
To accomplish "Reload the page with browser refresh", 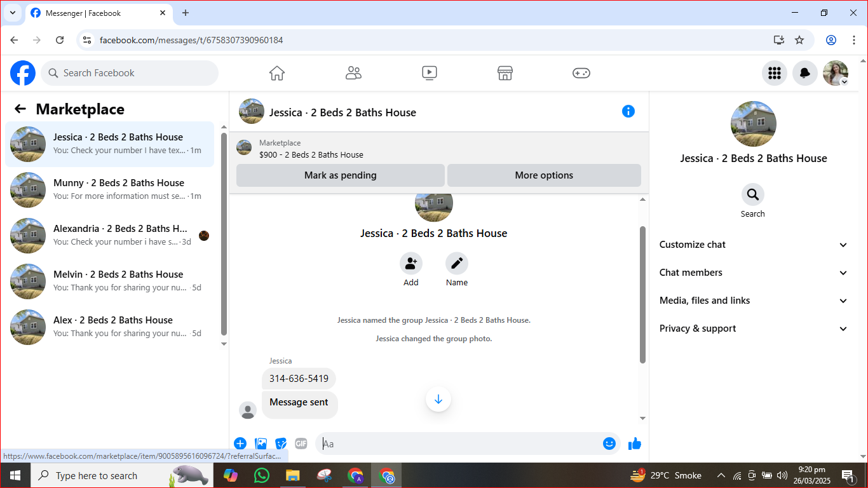I will pos(60,40).
